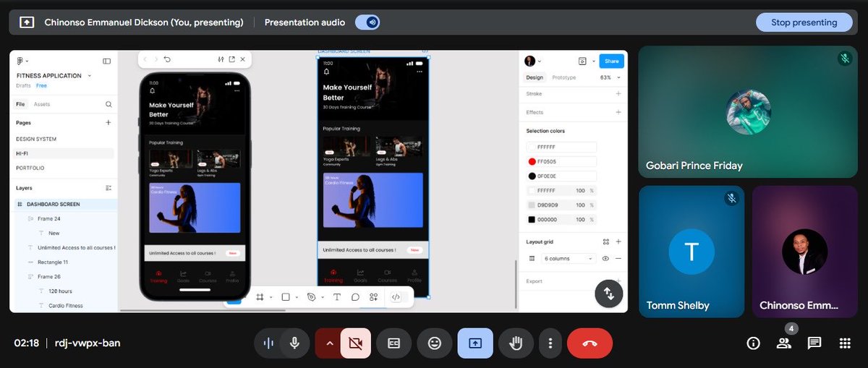Click the red FF0505 color swatch
Image resolution: width=868 pixels, height=368 pixels.
click(532, 161)
